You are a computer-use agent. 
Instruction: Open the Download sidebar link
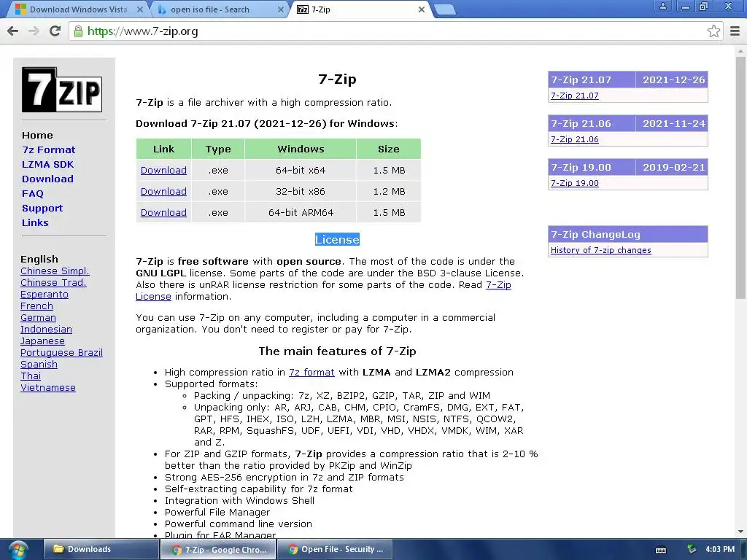47,179
